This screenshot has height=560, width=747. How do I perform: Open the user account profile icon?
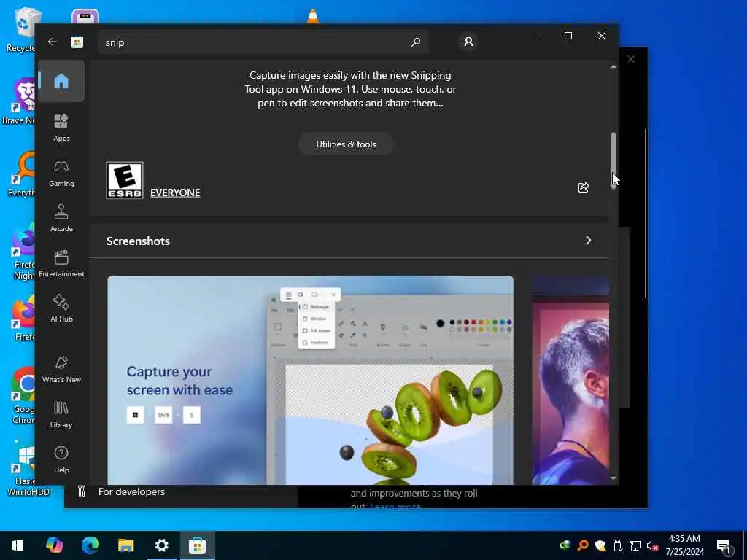pos(468,42)
